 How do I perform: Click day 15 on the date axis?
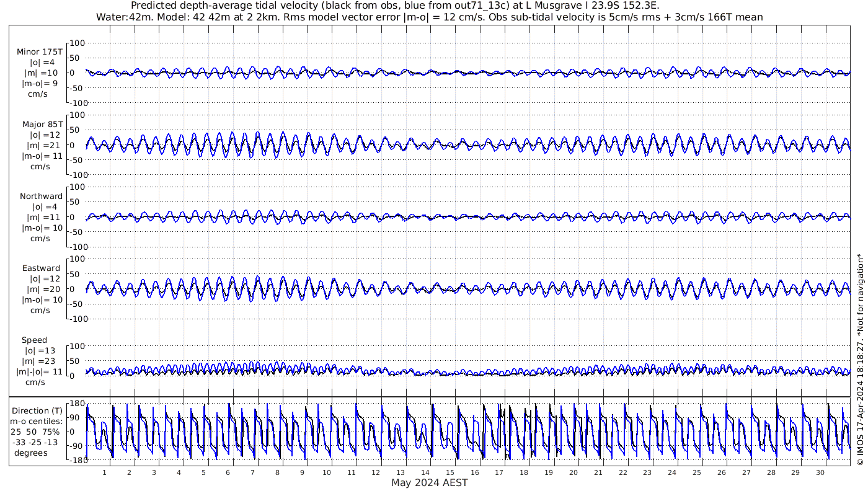pos(450,472)
